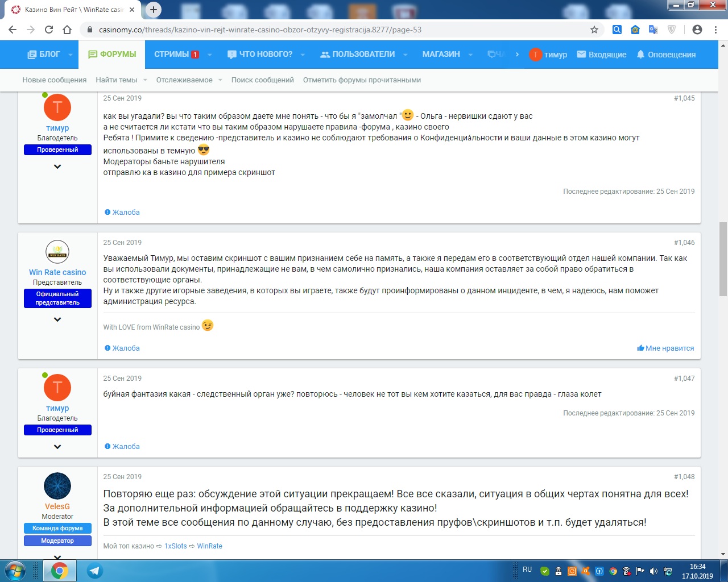The image size is (728, 582).
Task: Open Win Rate casino username link
Action: click(x=57, y=273)
